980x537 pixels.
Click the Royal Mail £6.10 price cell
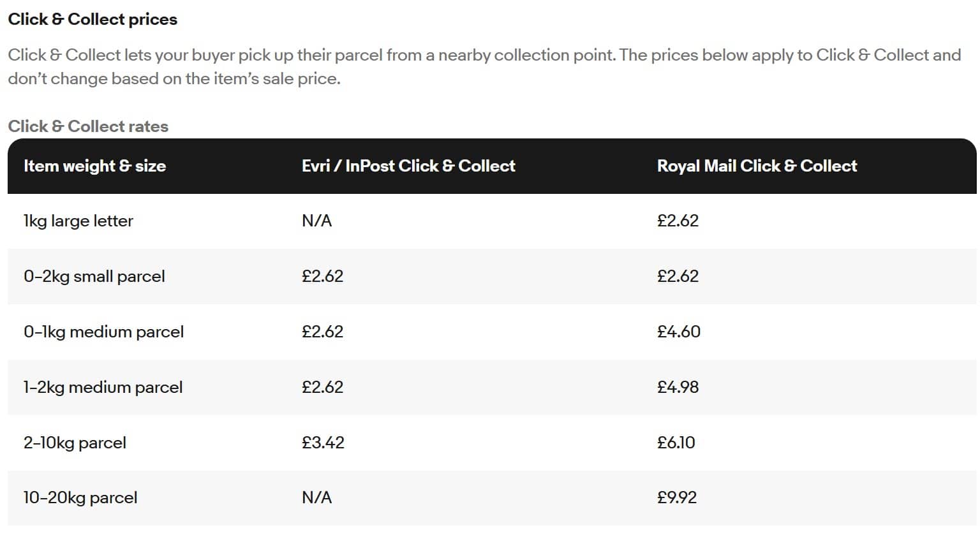(676, 443)
